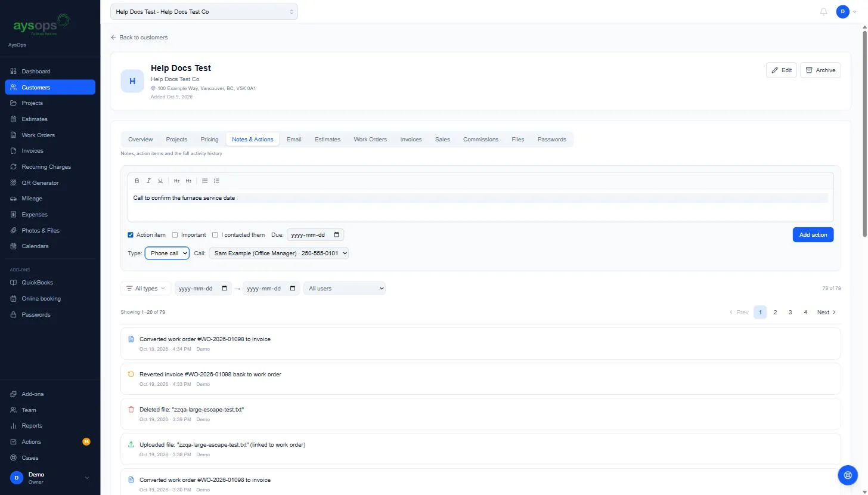This screenshot has height=495, width=868.
Task: Click the Due date input field
Action: (315, 235)
